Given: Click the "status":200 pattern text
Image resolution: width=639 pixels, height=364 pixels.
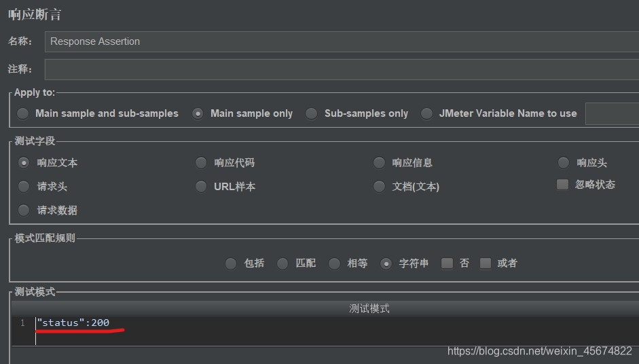Looking at the screenshot, I should (73, 323).
